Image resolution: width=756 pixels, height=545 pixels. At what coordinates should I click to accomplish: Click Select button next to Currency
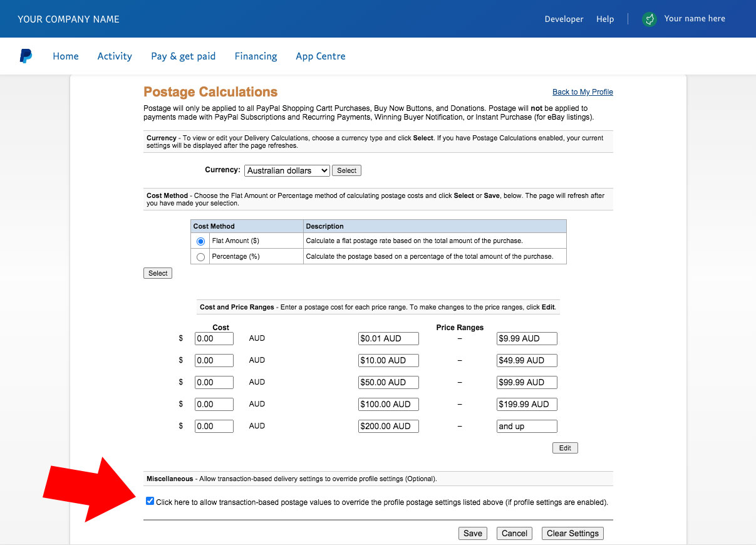346,170
